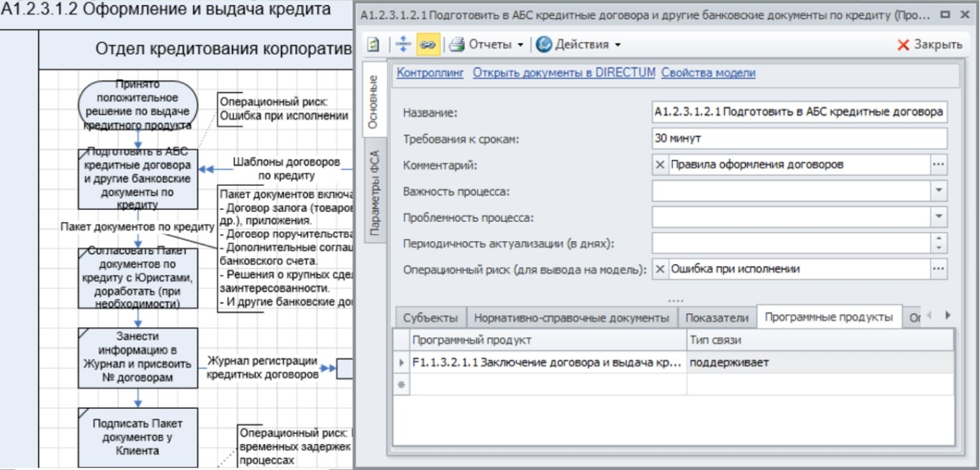
Task: Expand the Отчеты dropdown menu
Action: [521, 44]
